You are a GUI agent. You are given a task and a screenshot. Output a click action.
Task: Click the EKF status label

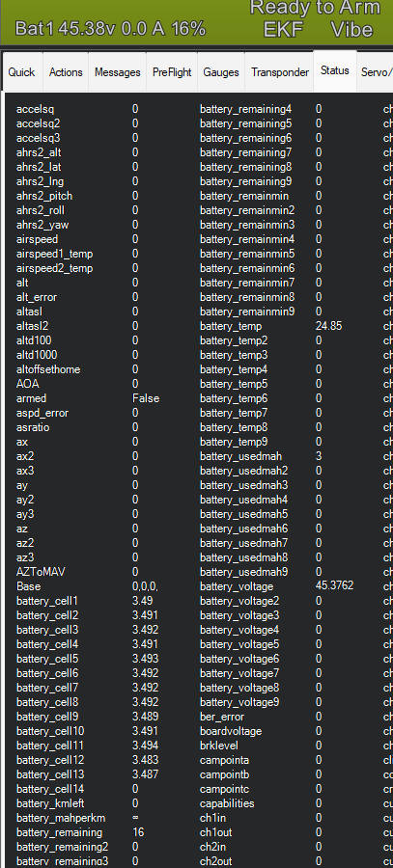pyautogui.click(x=283, y=29)
